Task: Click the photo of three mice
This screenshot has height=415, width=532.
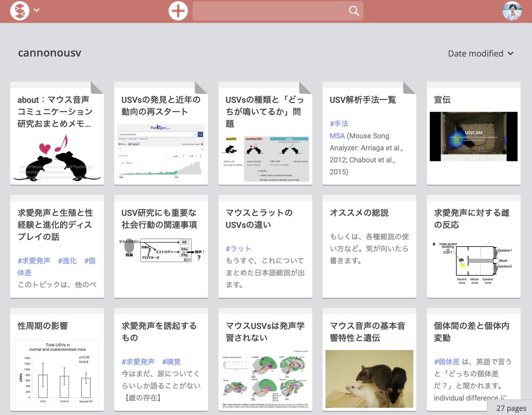Action: 369,379
